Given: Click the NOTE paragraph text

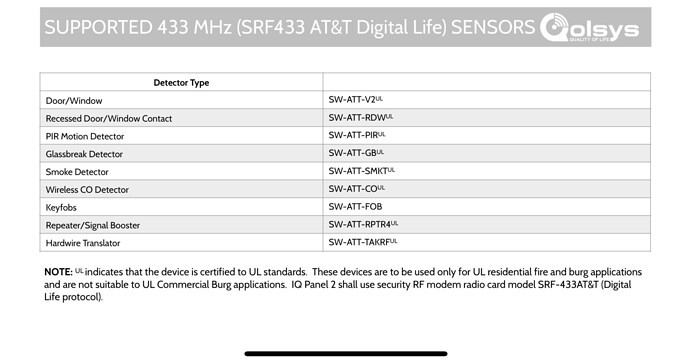Looking at the screenshot, I should point(343,284).
